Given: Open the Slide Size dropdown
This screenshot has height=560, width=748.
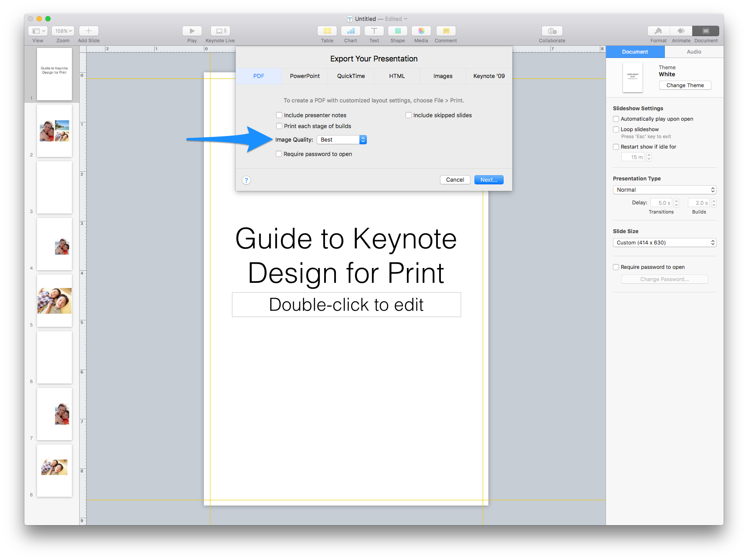Looking at the screenshot, I should point(664,242).
